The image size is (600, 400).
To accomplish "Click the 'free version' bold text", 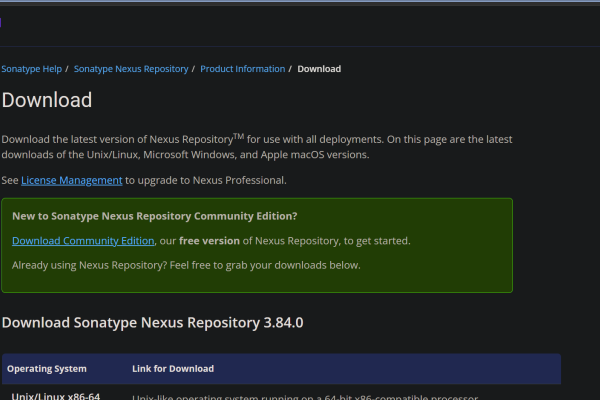I will (209, 241).
